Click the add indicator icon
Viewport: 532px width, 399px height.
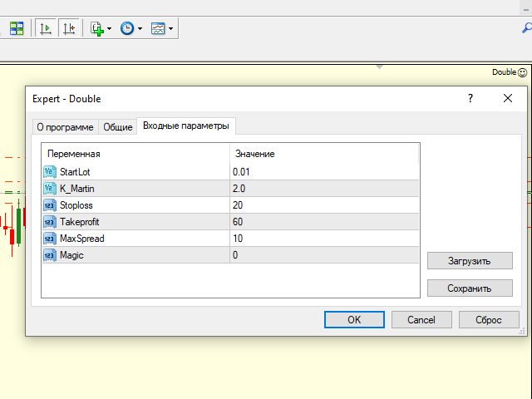click(x=97, y=28)
